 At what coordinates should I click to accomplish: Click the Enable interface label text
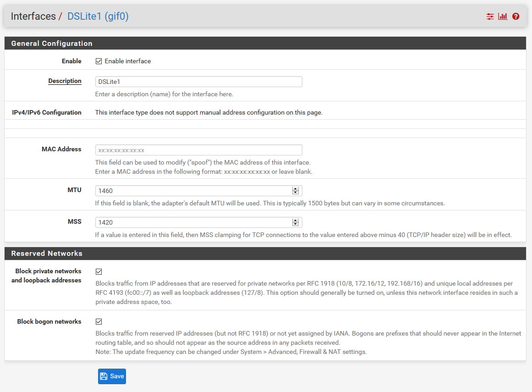(127, 61)
